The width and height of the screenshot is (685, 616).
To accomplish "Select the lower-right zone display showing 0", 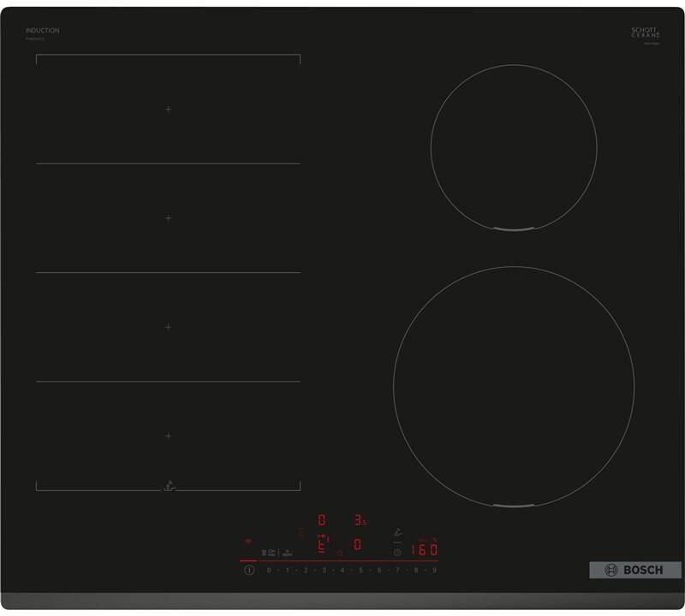I will tap(357, 544).
